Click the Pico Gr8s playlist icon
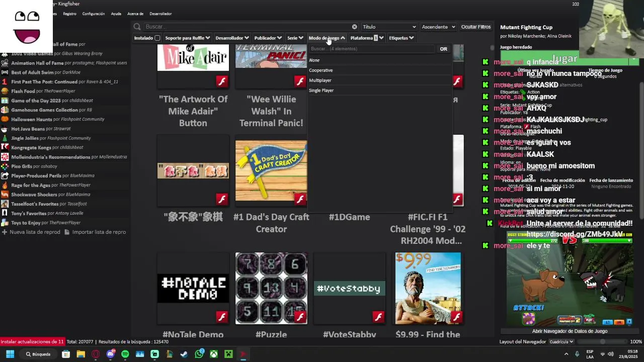 point(5,166)
